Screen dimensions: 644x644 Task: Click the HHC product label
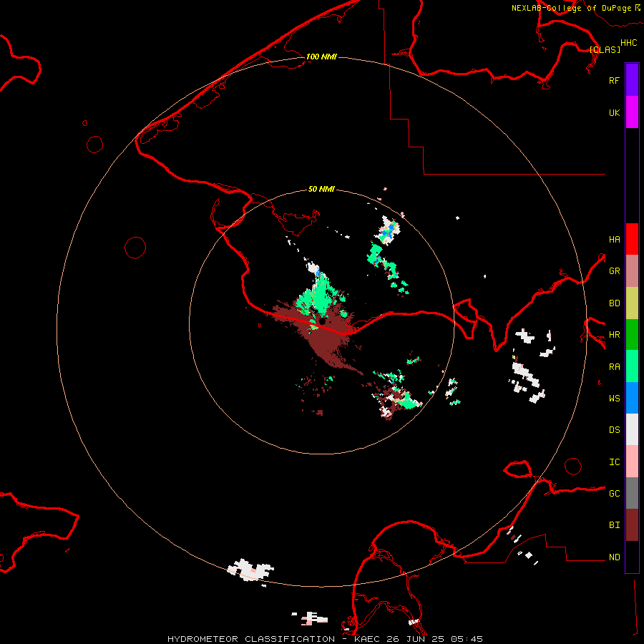(x=629, y=43)
